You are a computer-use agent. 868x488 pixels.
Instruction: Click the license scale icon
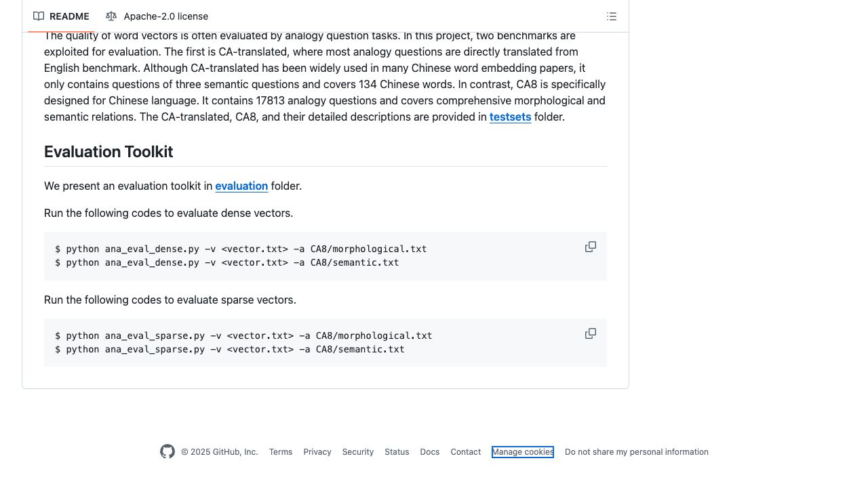click(111, 16)
